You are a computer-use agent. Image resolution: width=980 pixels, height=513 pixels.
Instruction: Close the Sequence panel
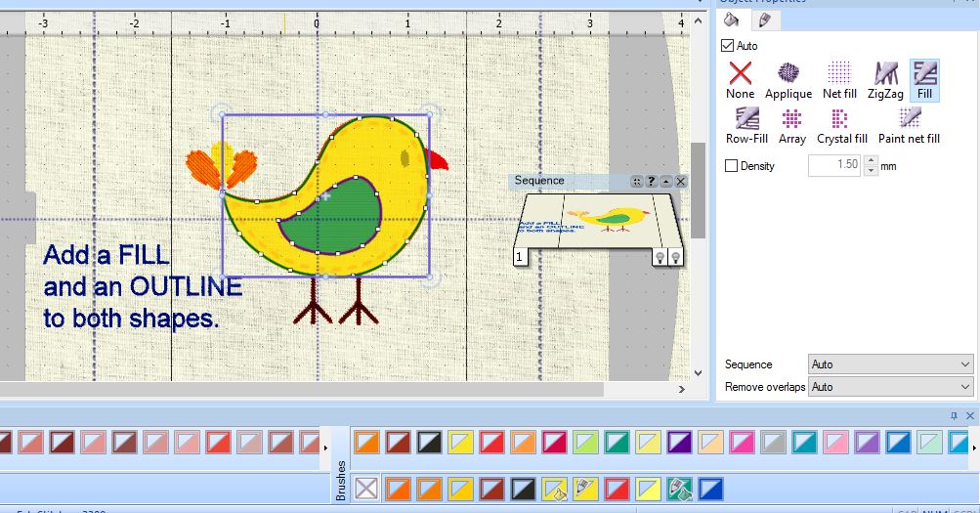(x=681, y=181)
